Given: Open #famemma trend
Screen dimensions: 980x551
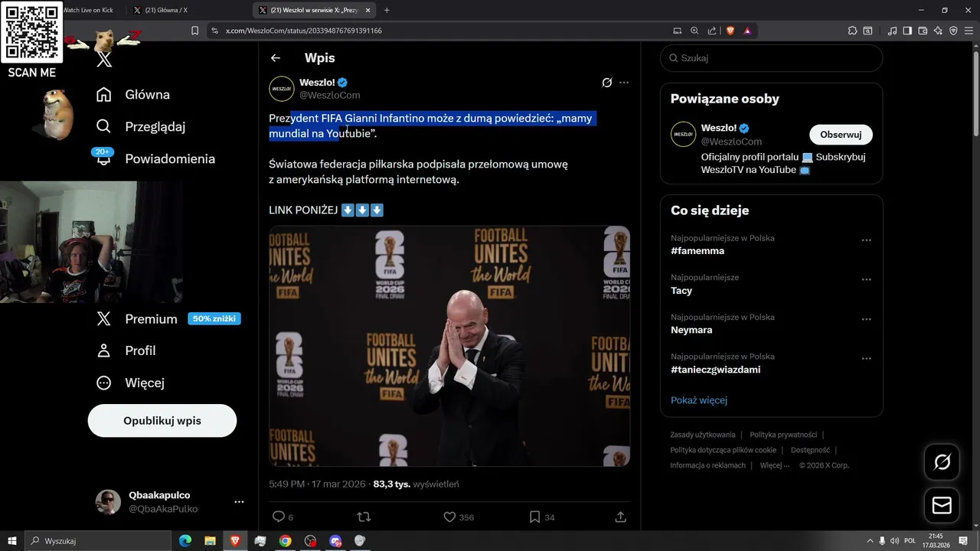Looking at the screenshot, I should [697, 251].
